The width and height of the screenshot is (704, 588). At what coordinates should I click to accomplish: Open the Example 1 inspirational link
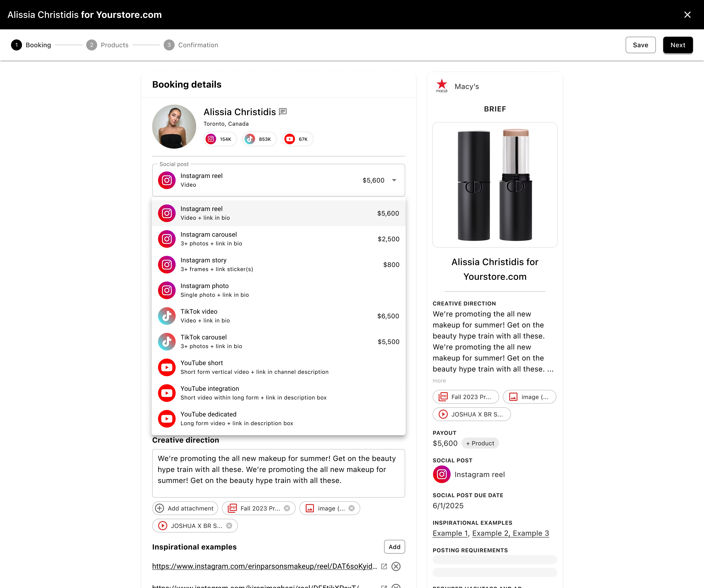(450, 533)
